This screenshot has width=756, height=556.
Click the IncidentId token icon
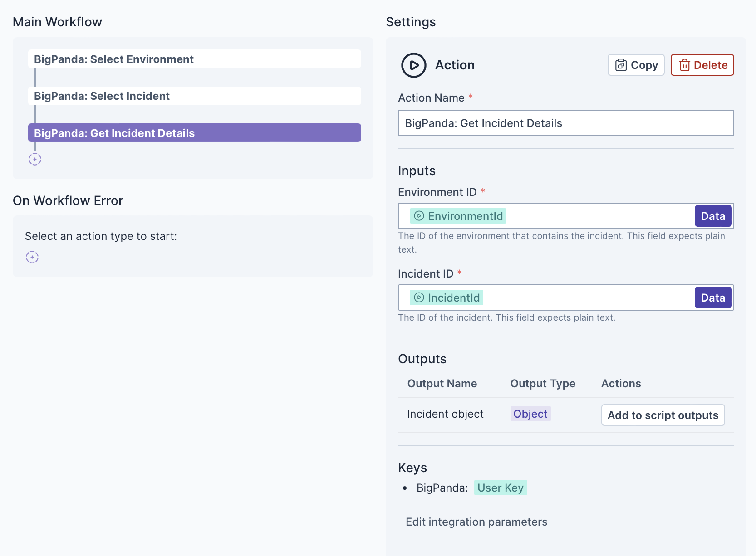419,298
